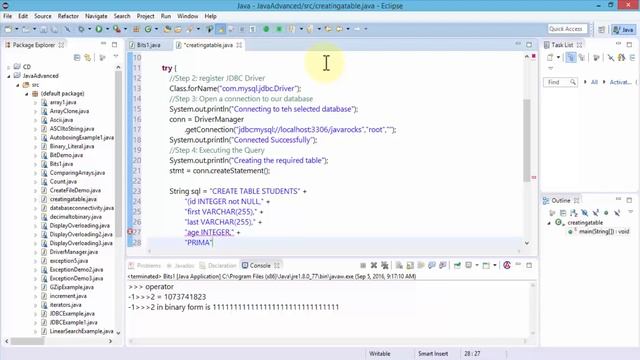
Task: Open the Navigate menu
Action: coord(96,16)
